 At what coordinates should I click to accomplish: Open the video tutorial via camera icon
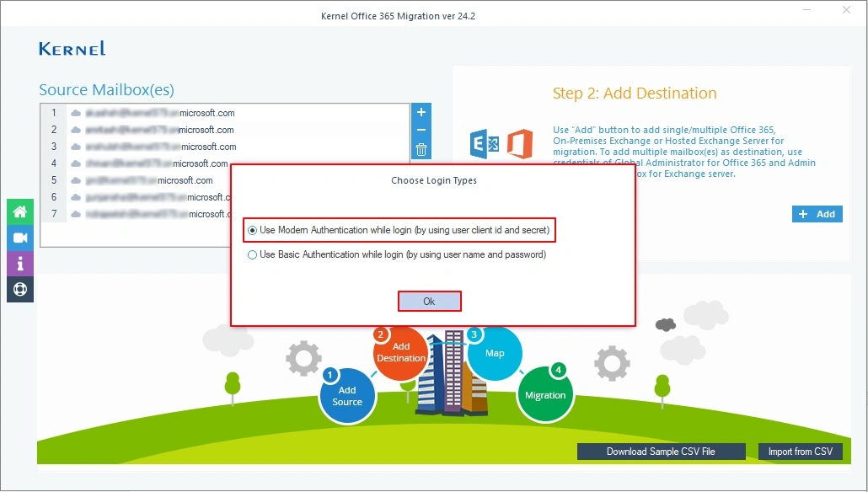tap(19, 237)
